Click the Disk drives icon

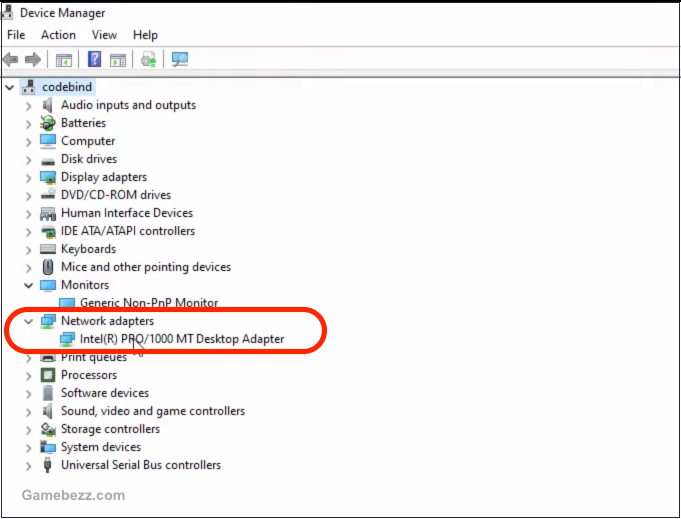click(x=48, y=161)
